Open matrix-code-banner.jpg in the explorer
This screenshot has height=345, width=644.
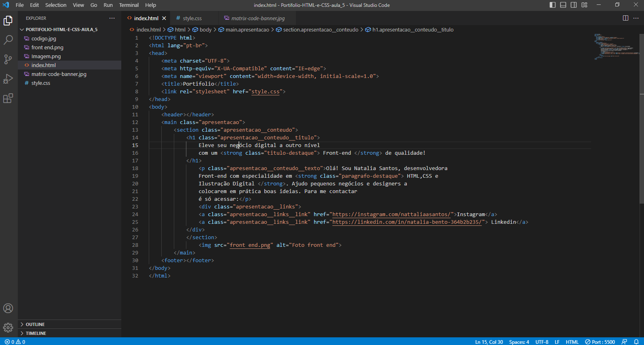(70, 74)
